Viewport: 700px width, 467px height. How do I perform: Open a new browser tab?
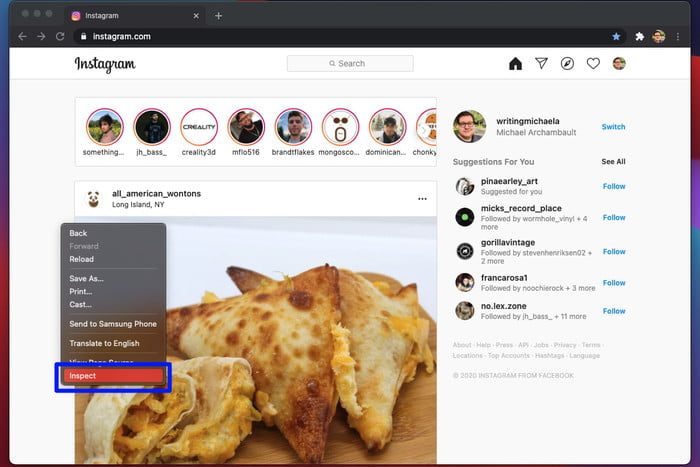point(218,16)
